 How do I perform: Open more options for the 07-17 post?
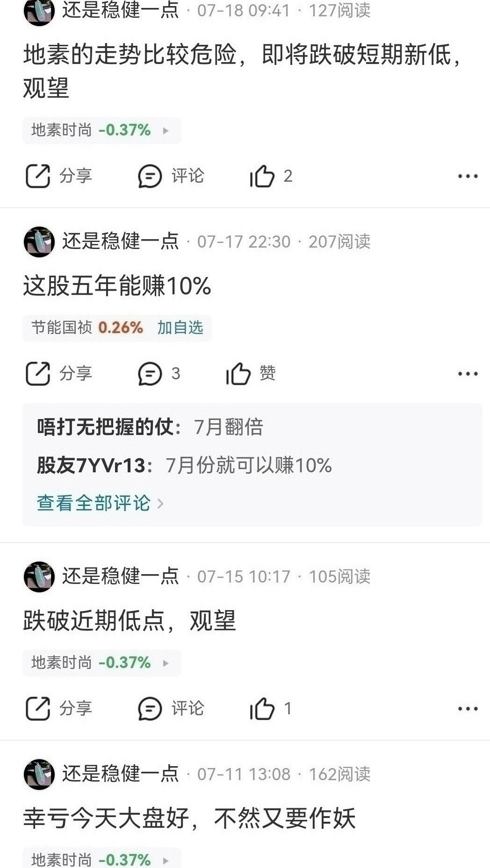[x=468, y=374]
